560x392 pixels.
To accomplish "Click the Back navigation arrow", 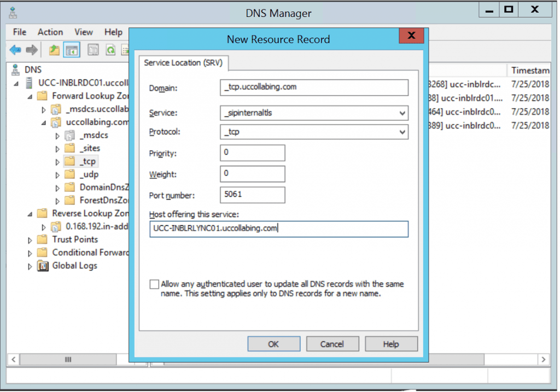I will click(15, 50).
